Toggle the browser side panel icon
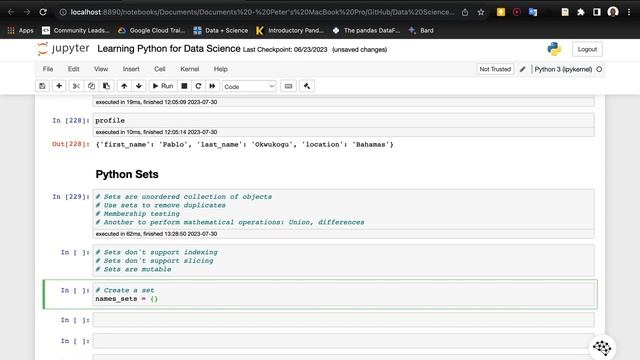The height and width of the screenshot is (360, 640). click(597, 12)
